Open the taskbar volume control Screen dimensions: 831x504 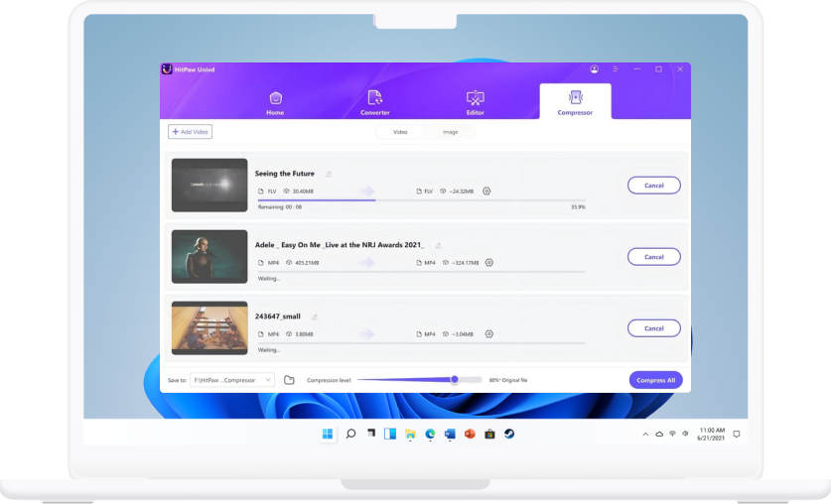685,434
